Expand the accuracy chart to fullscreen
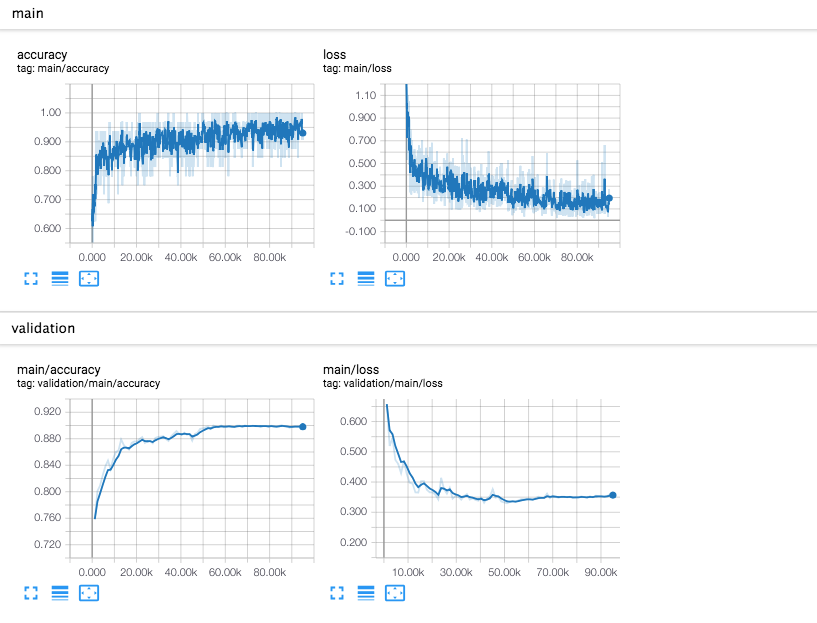The height and width of the screenshot is (623, 817). [x=30, y=278]
